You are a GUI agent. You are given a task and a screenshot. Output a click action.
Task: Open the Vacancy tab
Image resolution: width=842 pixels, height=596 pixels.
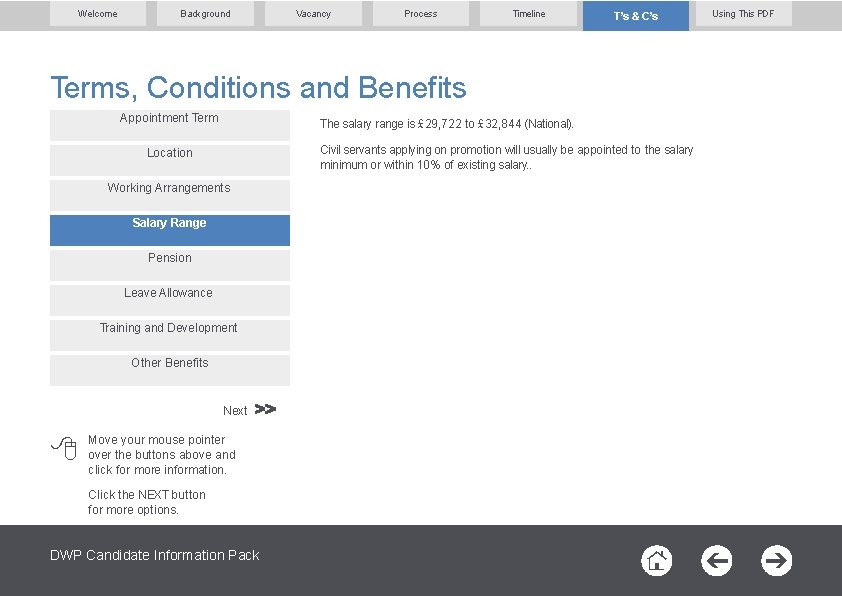pyautogui.click(x=313, y=13)
